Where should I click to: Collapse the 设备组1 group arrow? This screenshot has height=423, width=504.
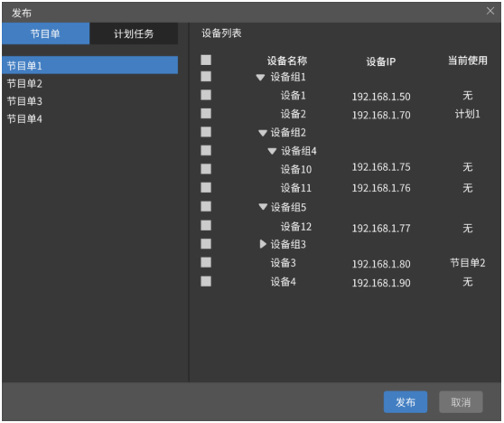(260, 78)
